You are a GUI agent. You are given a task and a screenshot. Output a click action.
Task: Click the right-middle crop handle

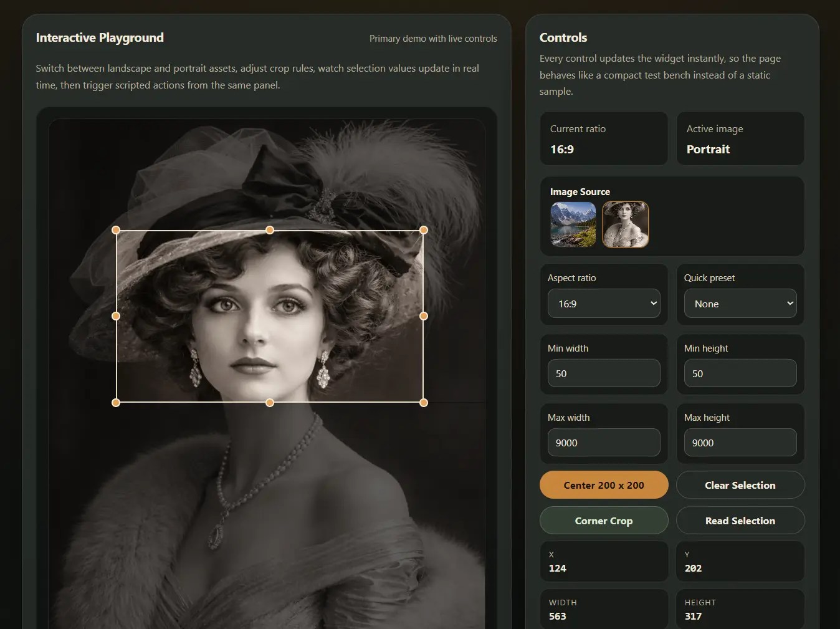[424, 316]
